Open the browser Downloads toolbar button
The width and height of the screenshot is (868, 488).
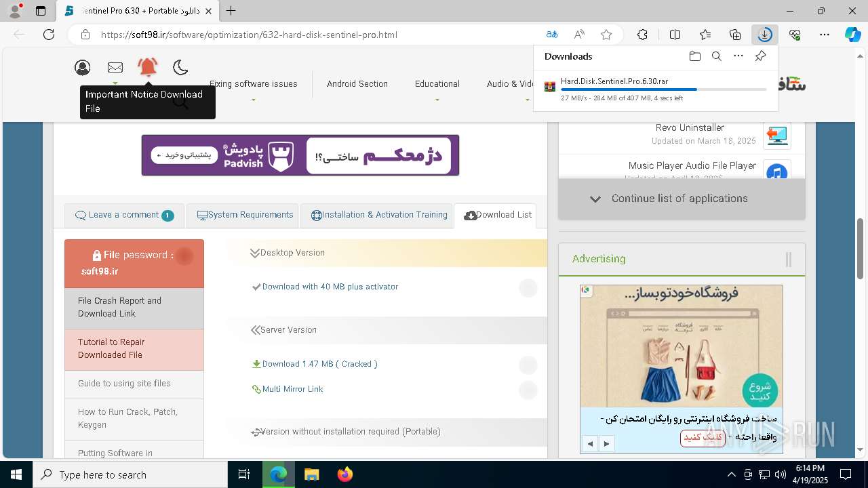click(764, 35)
